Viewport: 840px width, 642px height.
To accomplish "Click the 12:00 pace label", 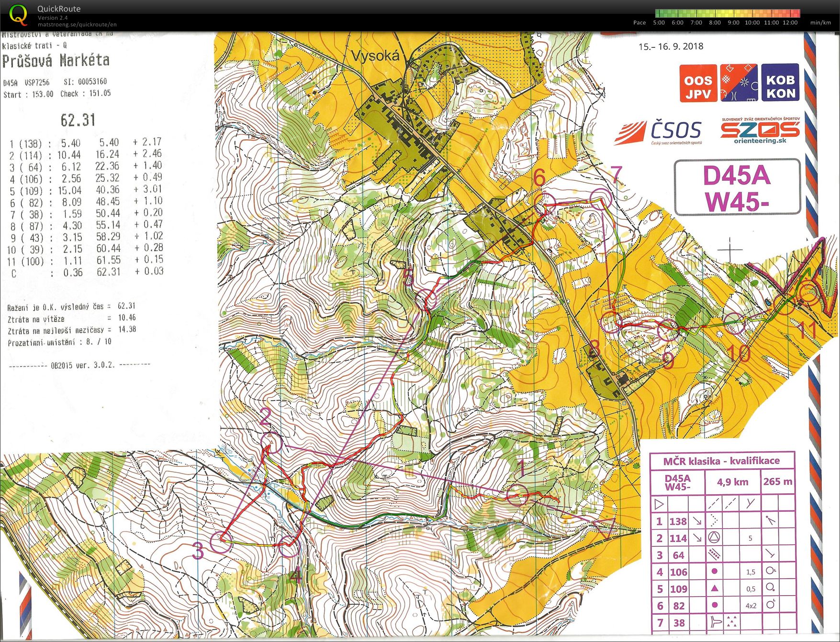I will (790, 22).
